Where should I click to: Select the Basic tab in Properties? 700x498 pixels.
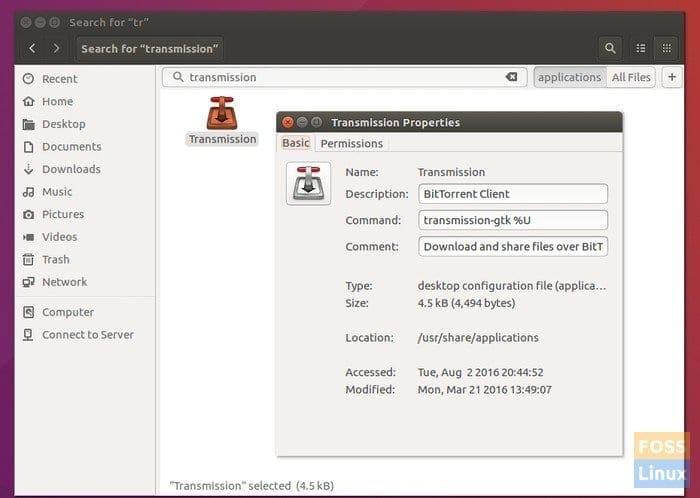(296, 143)
